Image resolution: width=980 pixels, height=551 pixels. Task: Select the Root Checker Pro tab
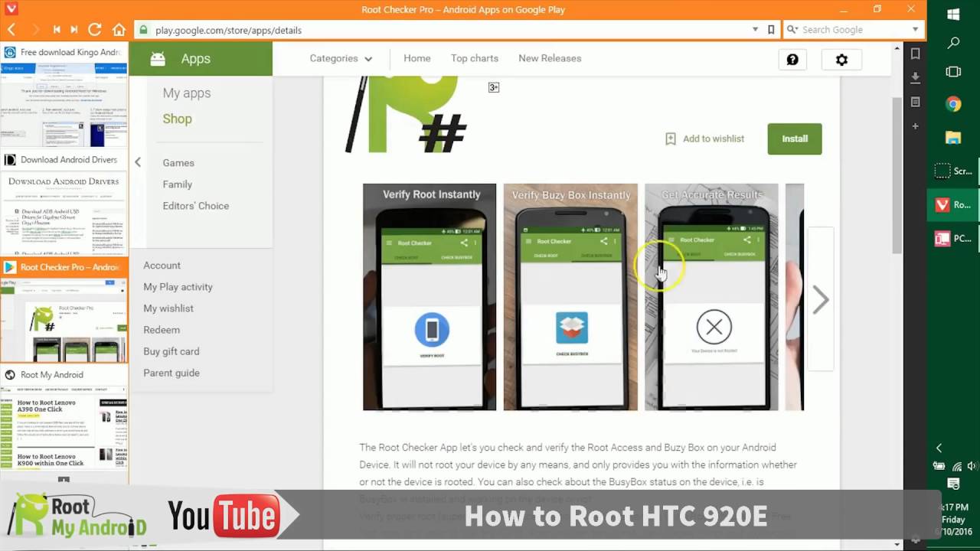64,267
